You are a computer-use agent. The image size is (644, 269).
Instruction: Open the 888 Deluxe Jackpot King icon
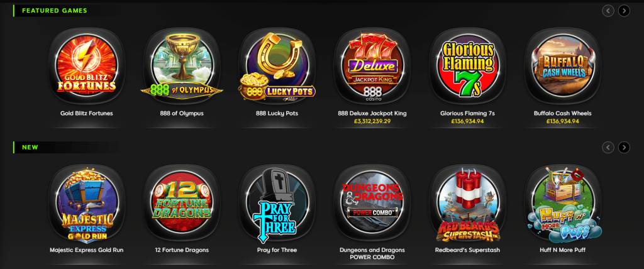tap(372, 66)
